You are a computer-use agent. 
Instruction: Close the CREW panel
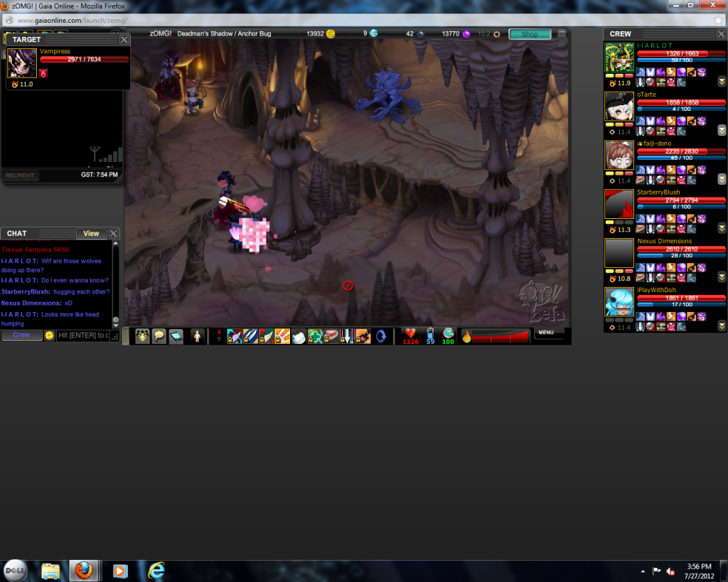click(721, 34)
